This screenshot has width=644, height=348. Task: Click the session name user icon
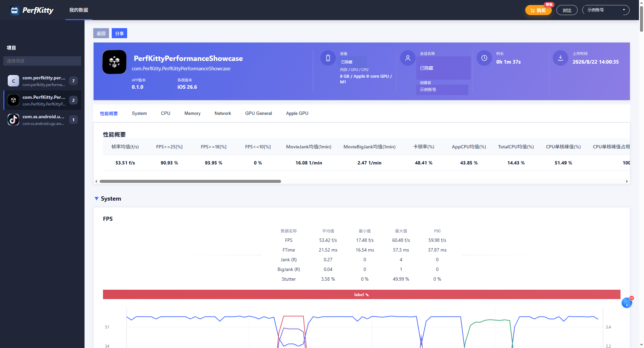pyautogui.click(x=408, y=58)
